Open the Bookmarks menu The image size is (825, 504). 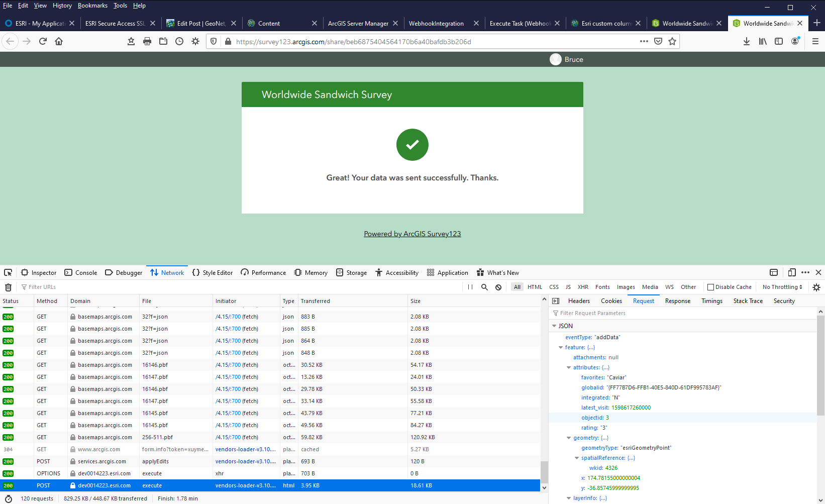[x=92, y=6]
